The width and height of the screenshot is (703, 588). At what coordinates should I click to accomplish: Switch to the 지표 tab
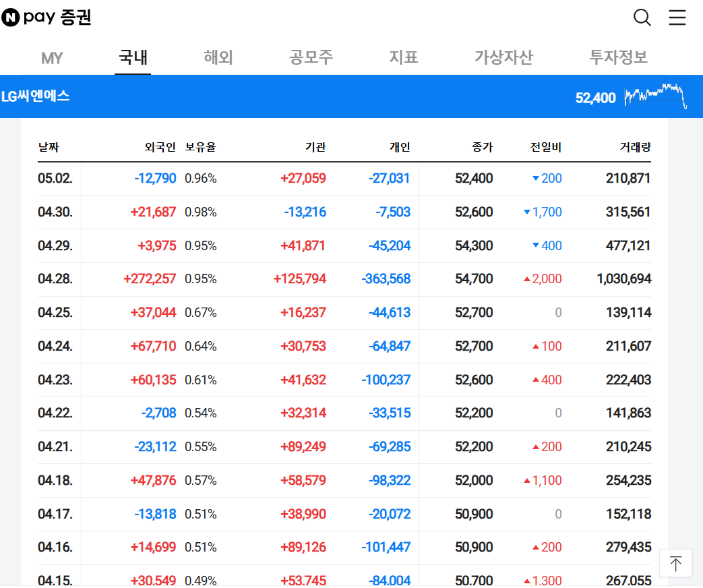[404, 57]
